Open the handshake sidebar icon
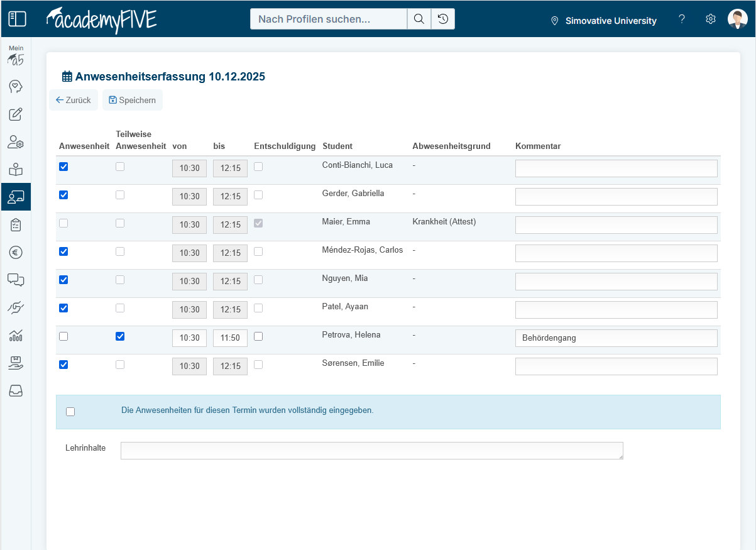The width and height of the screenshot is (756, 550). pyautogui.click(x=16, y=308)
